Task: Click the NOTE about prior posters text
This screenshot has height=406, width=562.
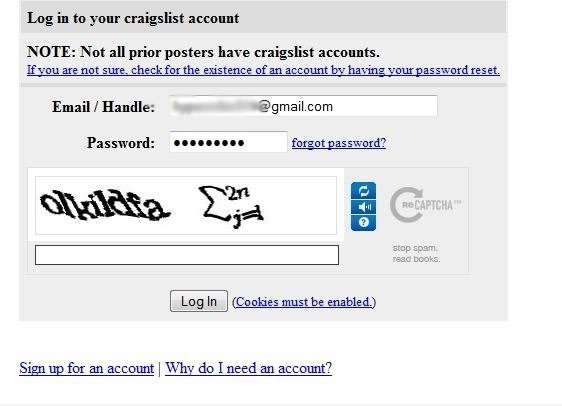Action: 203,52
